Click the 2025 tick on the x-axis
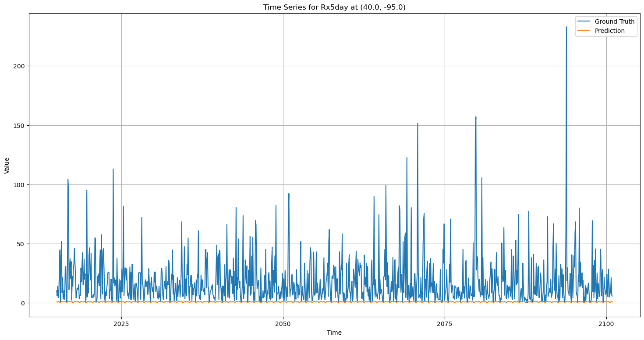The width and height of the screenshot is (644, 340). click(121, 324)
